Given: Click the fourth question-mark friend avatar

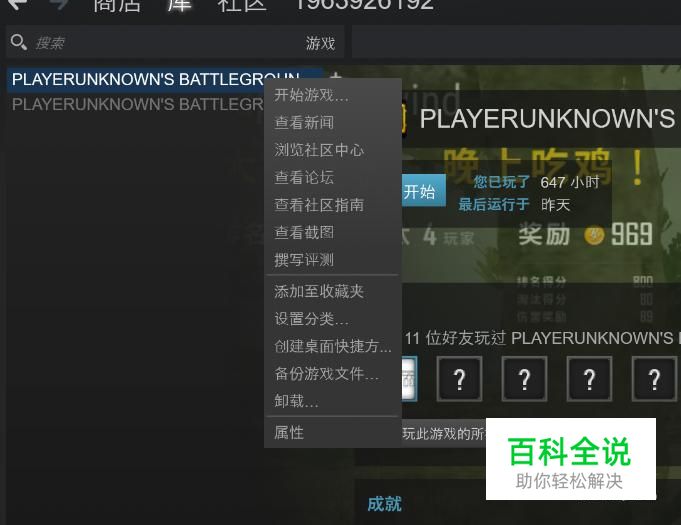Looking at the screenshot, I should 654,379.
